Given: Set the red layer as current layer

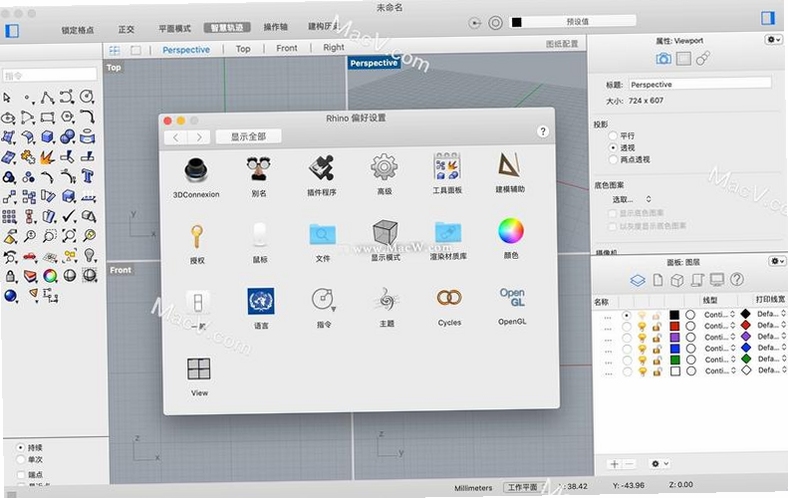Looking at the screenshot, I should 626,326.
